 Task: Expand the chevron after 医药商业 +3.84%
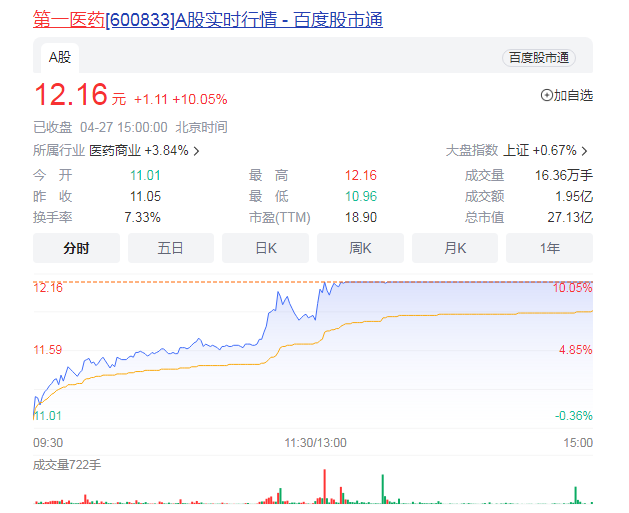point(197,152)
